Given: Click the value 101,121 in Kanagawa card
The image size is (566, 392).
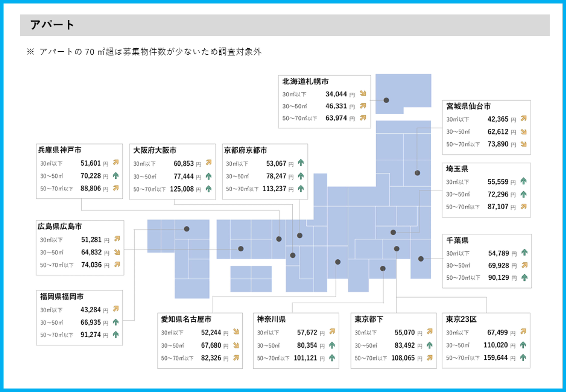Looking at the screenshot, I should pos(305,358).
